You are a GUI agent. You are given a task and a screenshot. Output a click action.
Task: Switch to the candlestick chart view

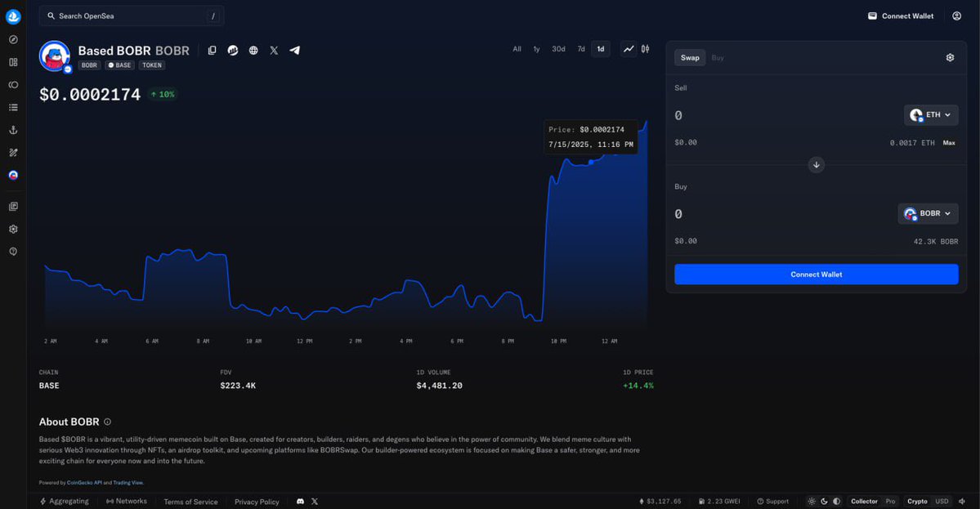point(645,49)
